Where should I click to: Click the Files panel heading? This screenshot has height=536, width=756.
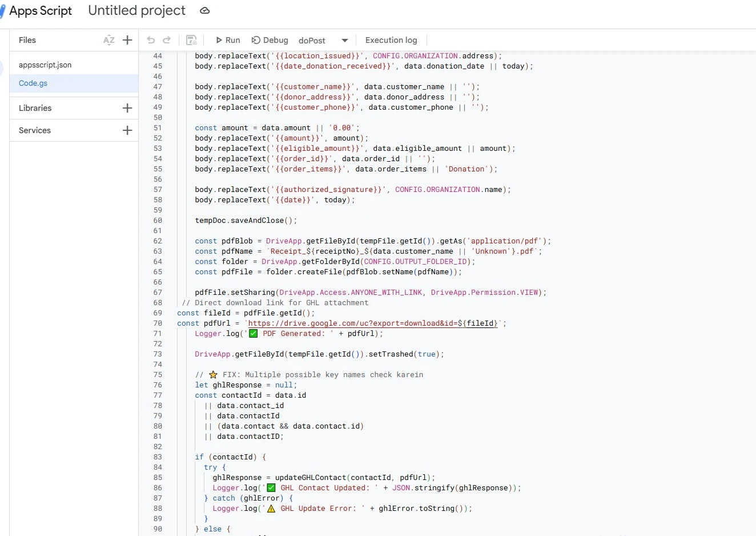coord(27,40)
